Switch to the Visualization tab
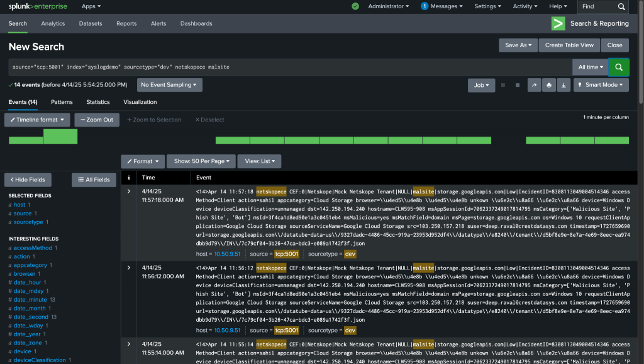644x364 pixels. coord(140,102)
